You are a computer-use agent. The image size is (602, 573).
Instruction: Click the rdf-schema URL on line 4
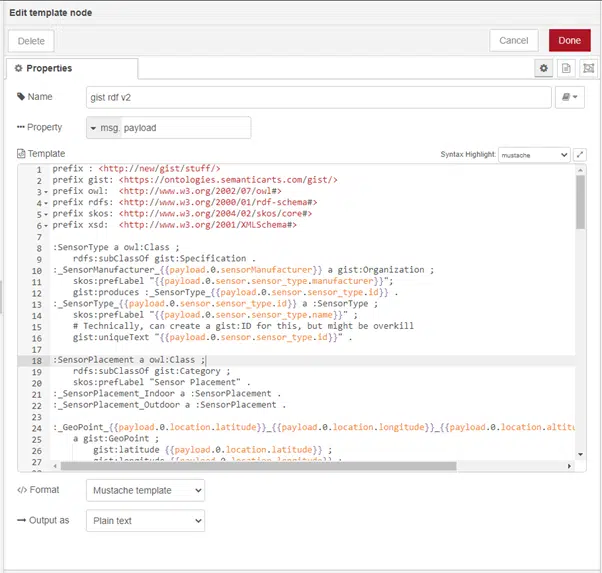[x=218, y=202]
